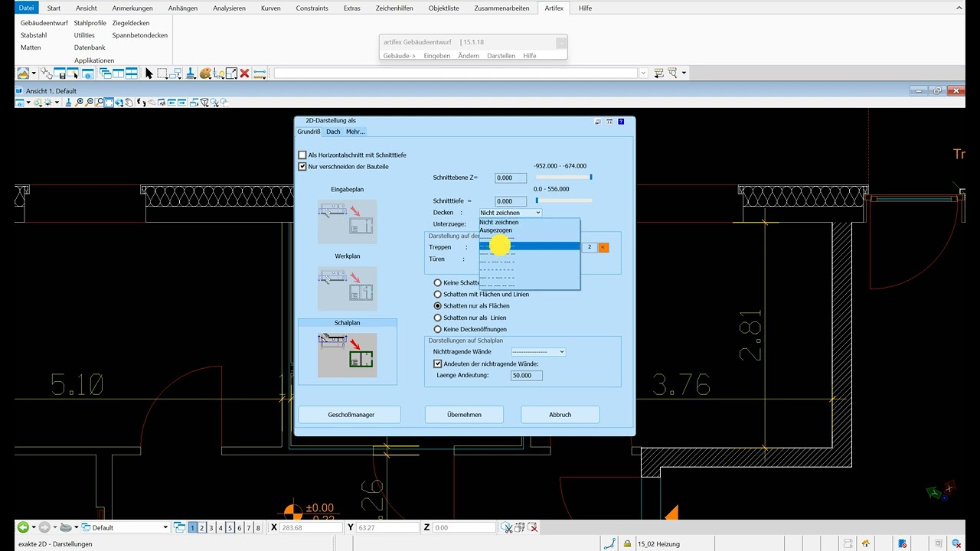Open the color palette tool
This screenshot has width=980, height=551.
(205, 73)
